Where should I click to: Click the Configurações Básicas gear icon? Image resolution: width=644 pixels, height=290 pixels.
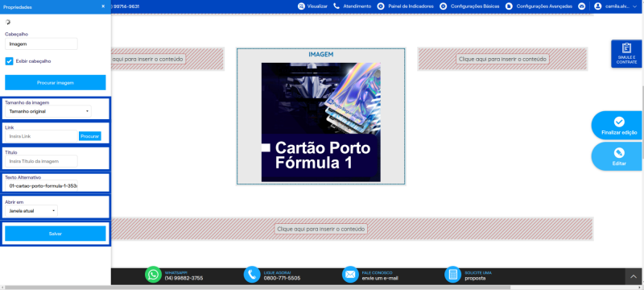(444, 6)
